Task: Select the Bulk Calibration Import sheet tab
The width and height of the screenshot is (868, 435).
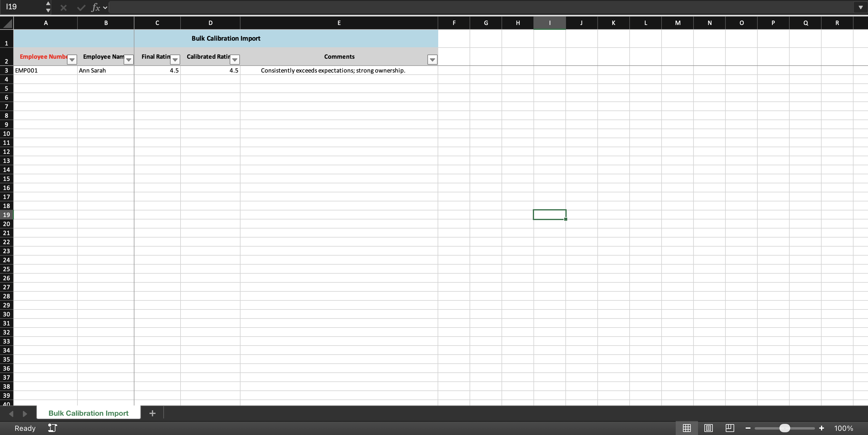Action: (x=88, y=413)
